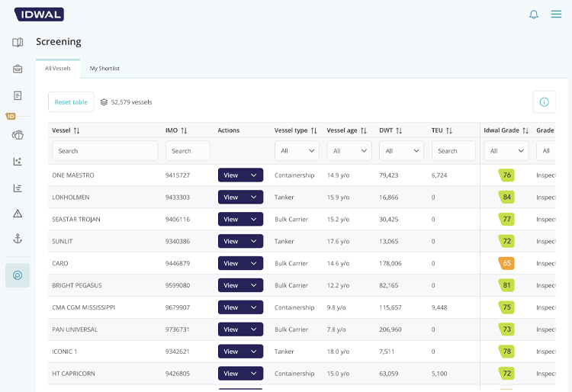Click View button for SUNLIT

pyautogui.click(x=231, y=241)
